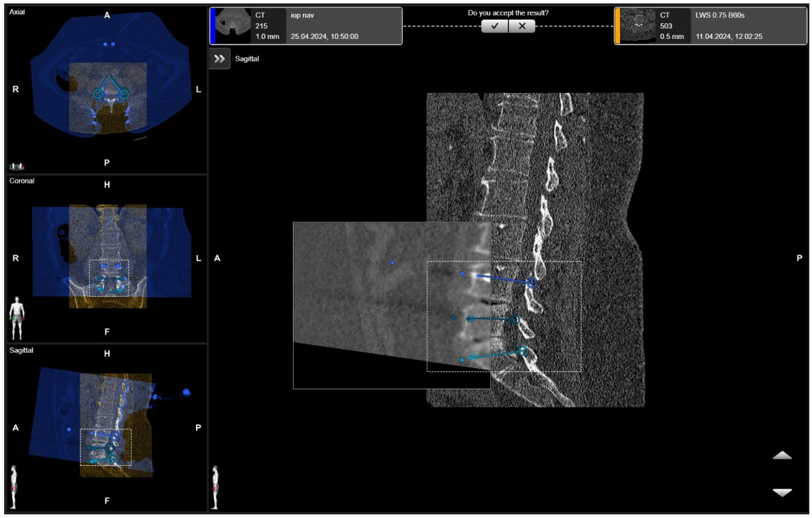This screenshot has height=518, width=812.
Task: Step to the previous slice with up arrow
Action: point(782,455)
